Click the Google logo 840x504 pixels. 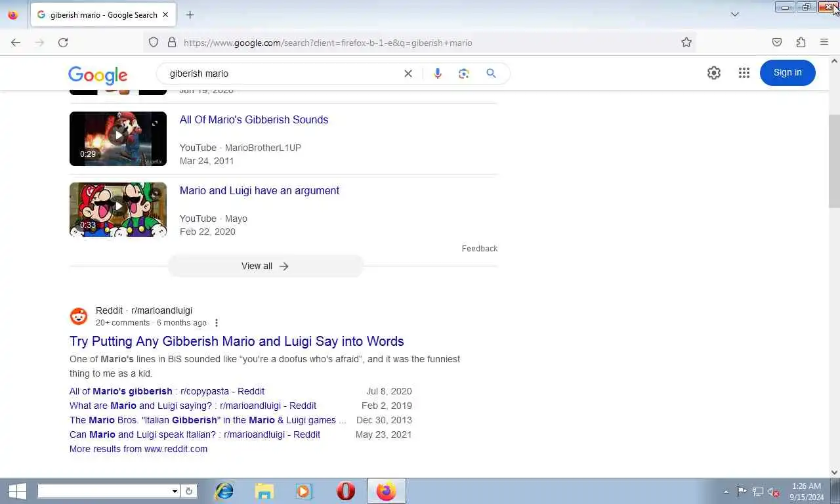98,75
